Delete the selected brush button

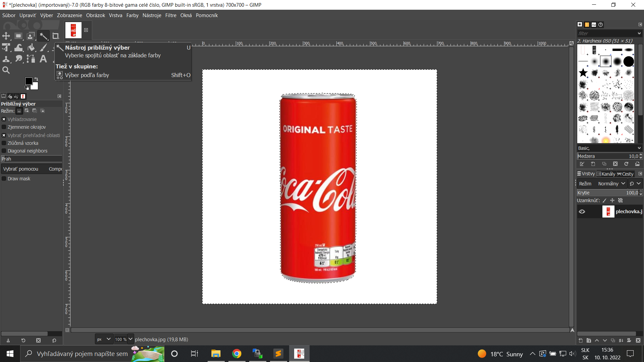coord(615,164)
